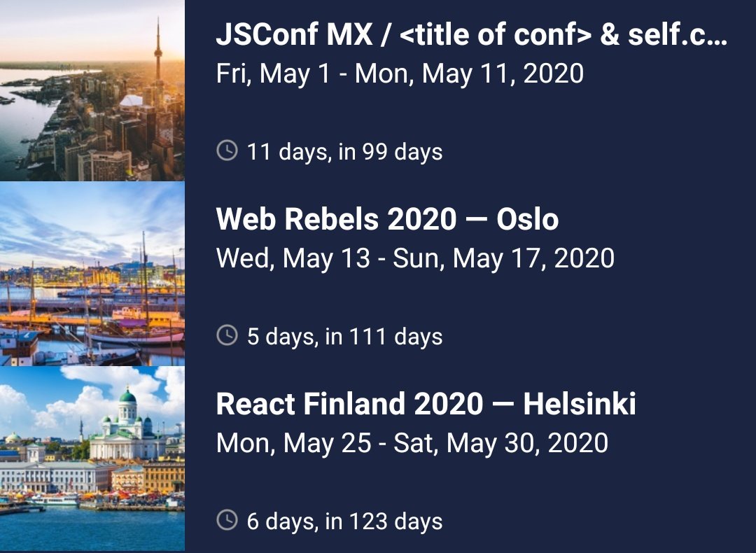Click the '11 days, in 99 days' text
The width and height of the screenshot is (756, 553).
point(344,152)
